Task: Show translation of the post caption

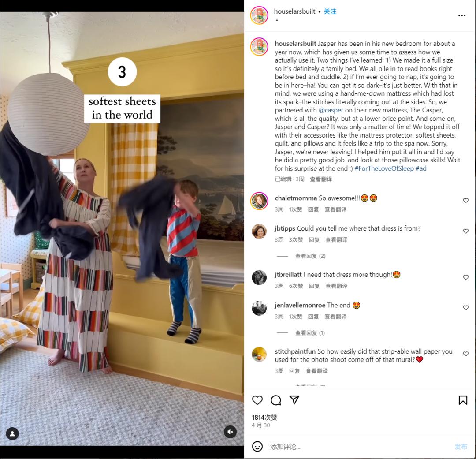Action: [321, 179]
